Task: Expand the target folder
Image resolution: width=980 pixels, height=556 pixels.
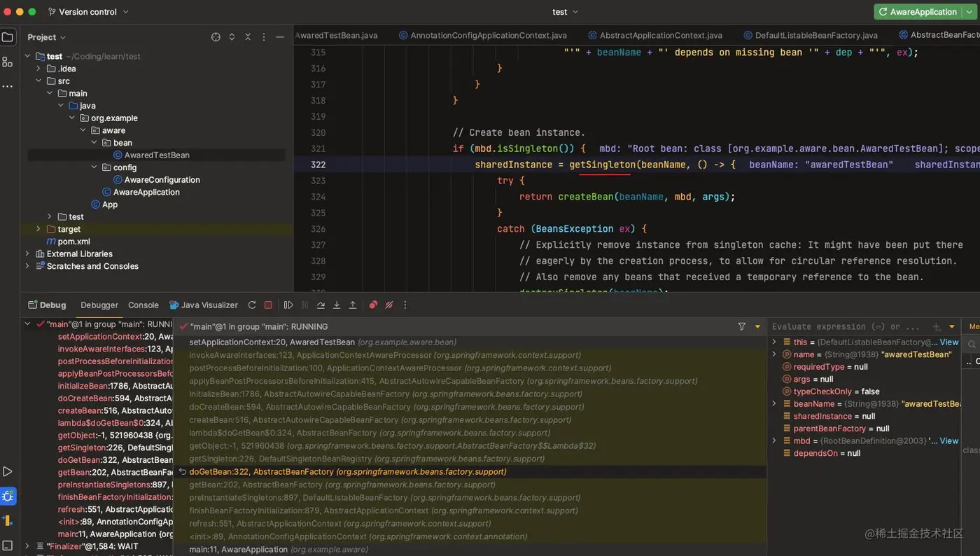Action: pyautogui.click(x=38, y=229)
